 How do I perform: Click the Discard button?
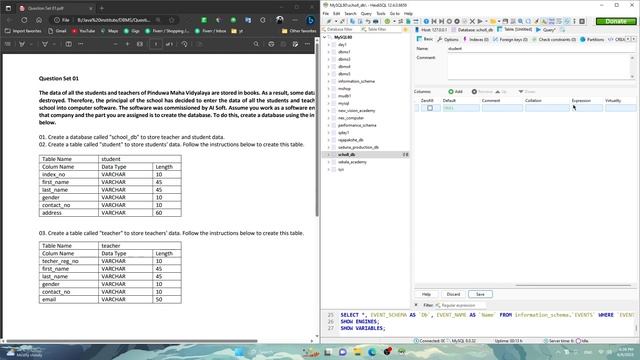pos(453,294)
